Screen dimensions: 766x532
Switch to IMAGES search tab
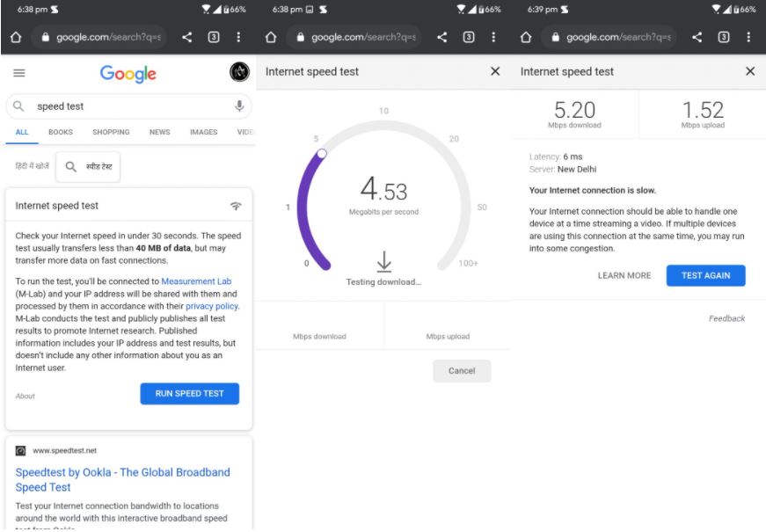click(x=204, y=132)
